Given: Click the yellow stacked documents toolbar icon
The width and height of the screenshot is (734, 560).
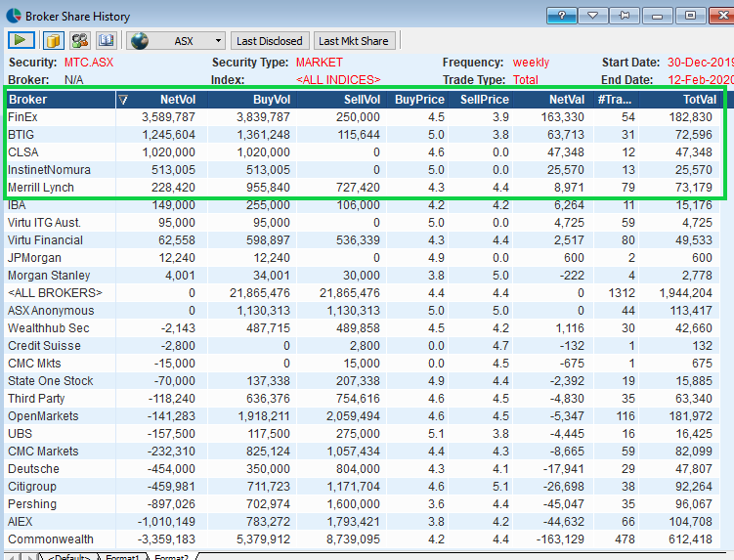Looking at the screenshot, I should [x=54, y=40].
